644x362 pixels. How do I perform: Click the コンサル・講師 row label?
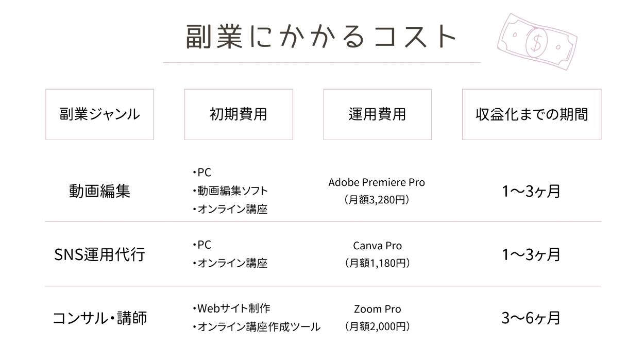(99, 318)
